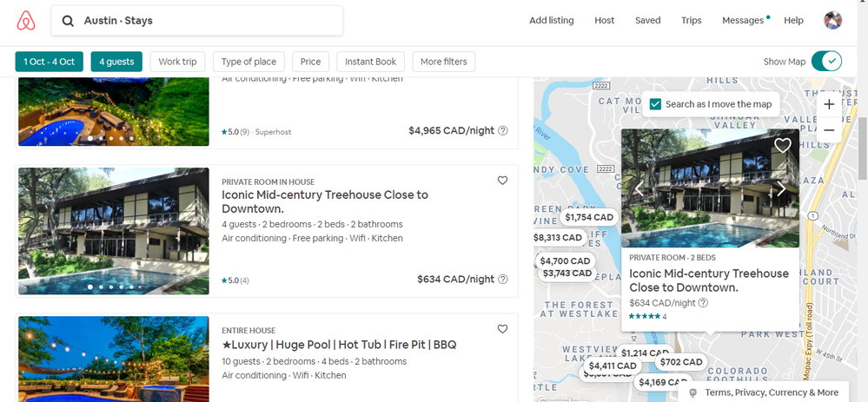868x402 pixels.
Task: Expand the Price filter
Action: tap(311, 62)
